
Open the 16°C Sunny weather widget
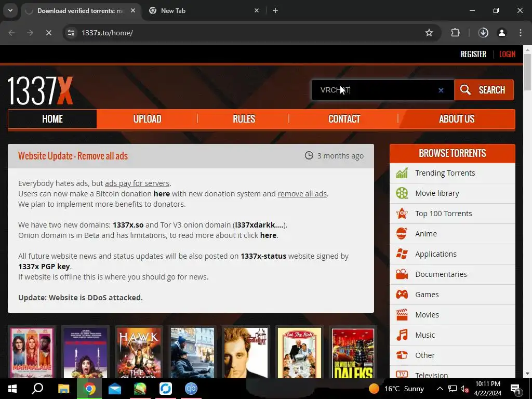pyautogui.click(x=396, y=389)
